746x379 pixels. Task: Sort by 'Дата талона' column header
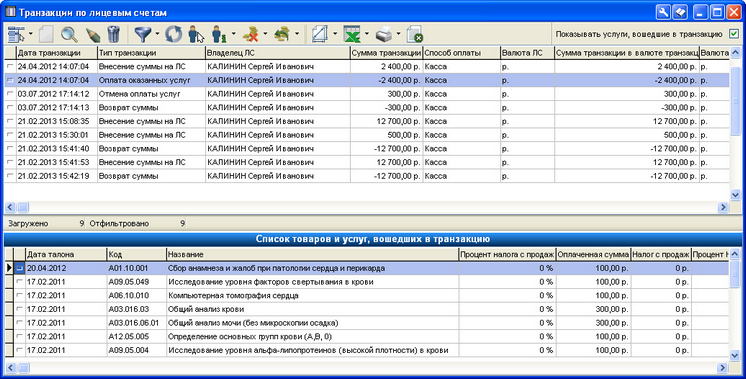tap(66, 254)
